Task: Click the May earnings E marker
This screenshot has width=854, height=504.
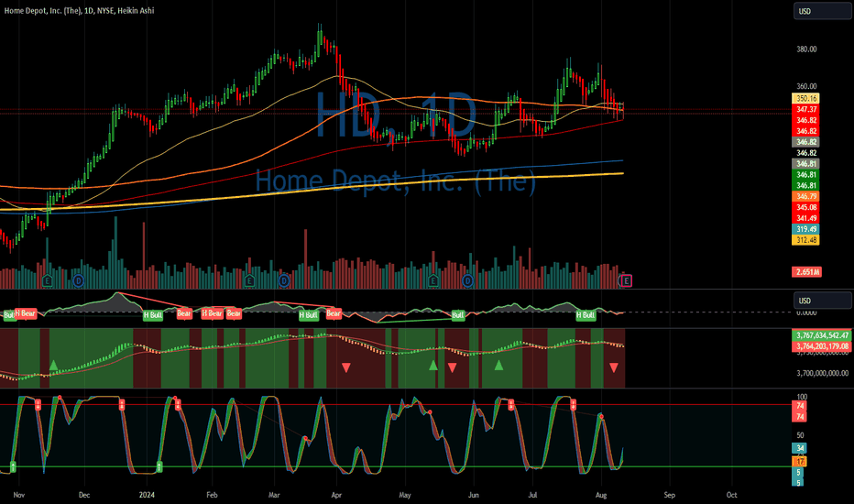Action: click(x=433, y=281)
